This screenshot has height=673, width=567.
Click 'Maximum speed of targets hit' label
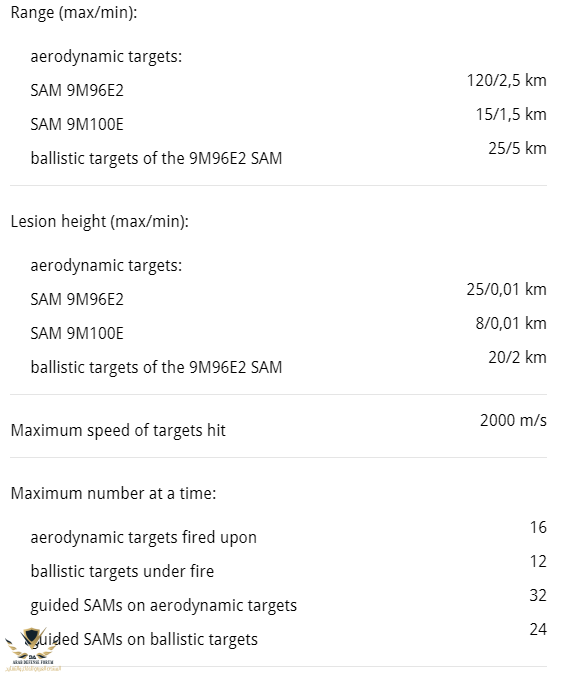[118, 430]
